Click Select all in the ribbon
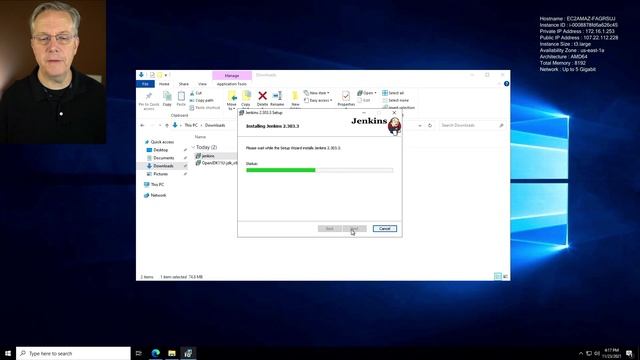 (x=393, y=93)
